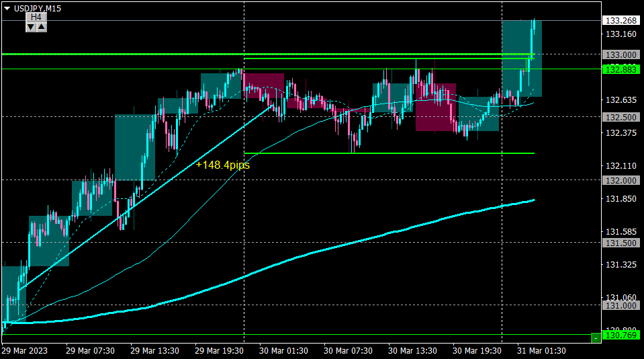Select the 132.883 green price label
The image size is (644, 359).
coord(621,69)
